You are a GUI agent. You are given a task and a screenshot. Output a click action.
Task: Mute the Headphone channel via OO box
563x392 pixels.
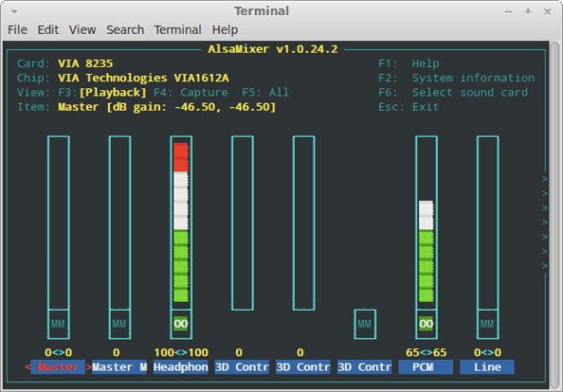coord(181,323)
